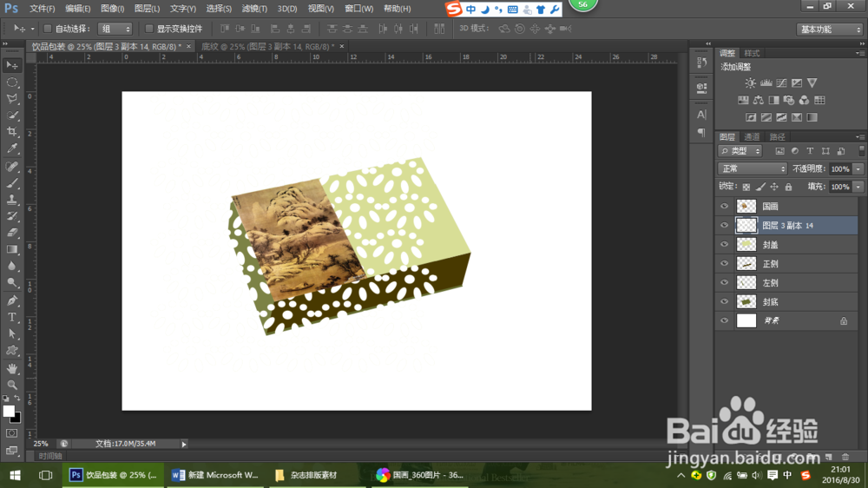Add a Levels adjustment

(x=766, y=83)
